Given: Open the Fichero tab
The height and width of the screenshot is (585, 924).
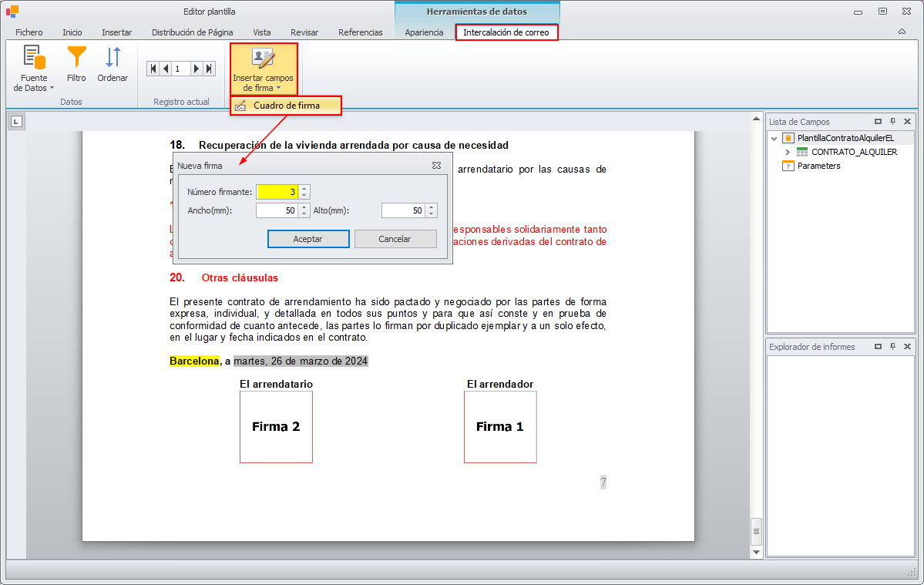Looking at the screenshot, I should pos(29,32).
